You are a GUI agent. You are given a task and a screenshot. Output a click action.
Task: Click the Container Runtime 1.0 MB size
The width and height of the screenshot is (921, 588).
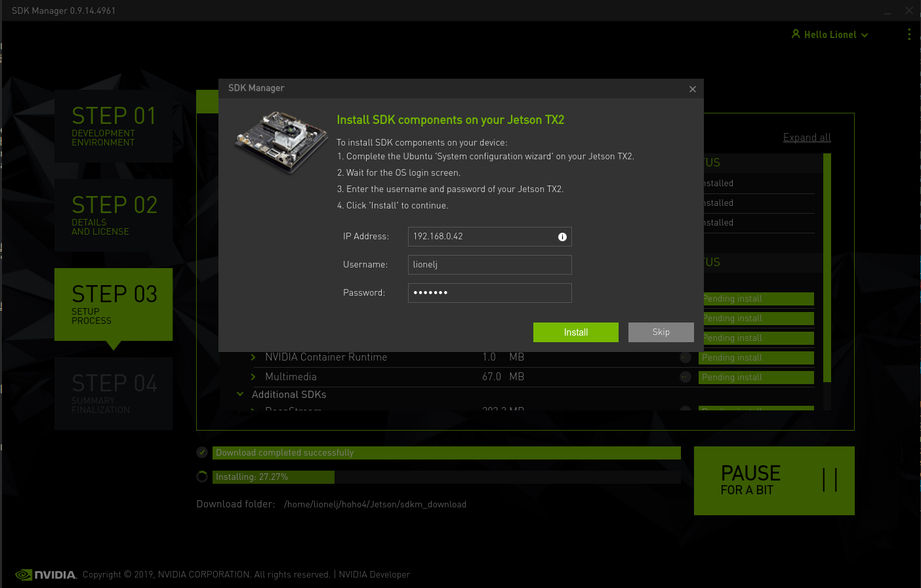pos(503,357)
